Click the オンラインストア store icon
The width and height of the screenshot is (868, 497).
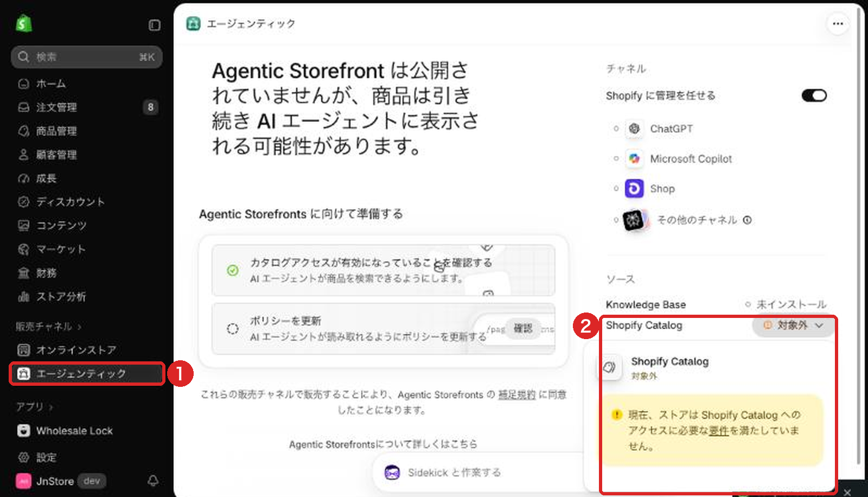click(x=23, y=350)
